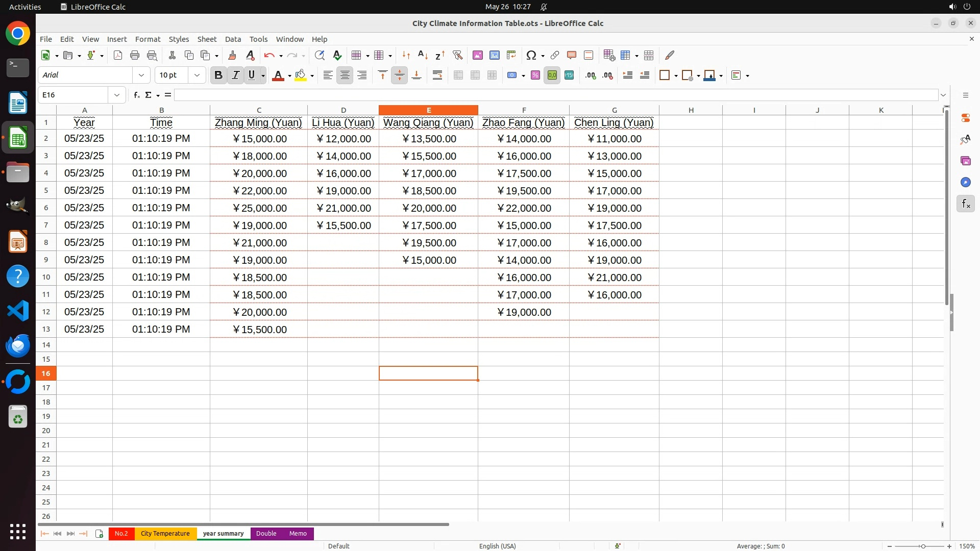This screenshot has width=980, height=551.
Task: Open the Insert Chart tool
Action: pyautogui.click(x=494, y=55)
